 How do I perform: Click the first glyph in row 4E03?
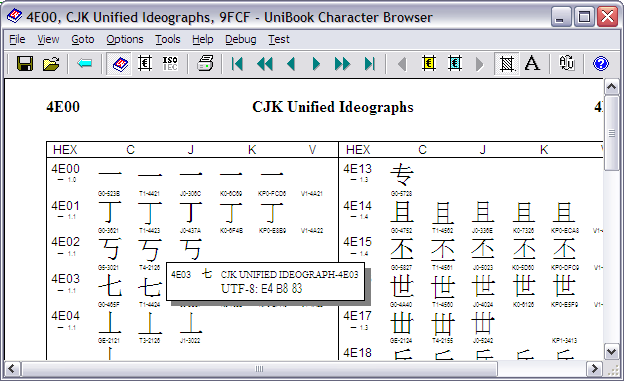point(110,286)
